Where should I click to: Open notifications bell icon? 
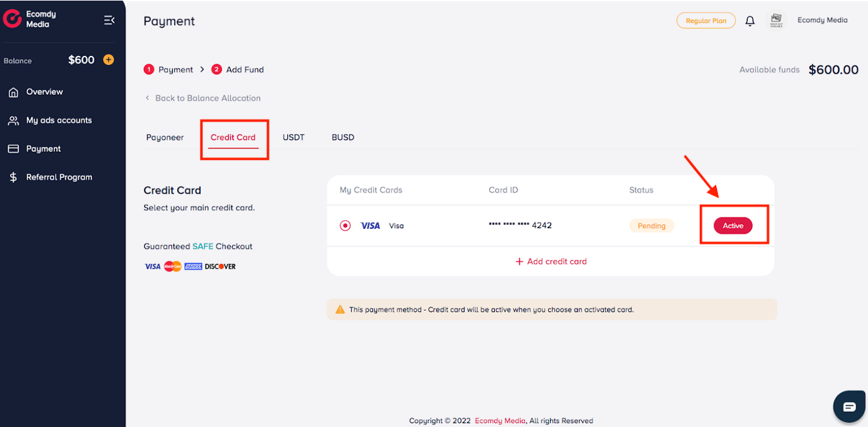click(x=750, y=21)
